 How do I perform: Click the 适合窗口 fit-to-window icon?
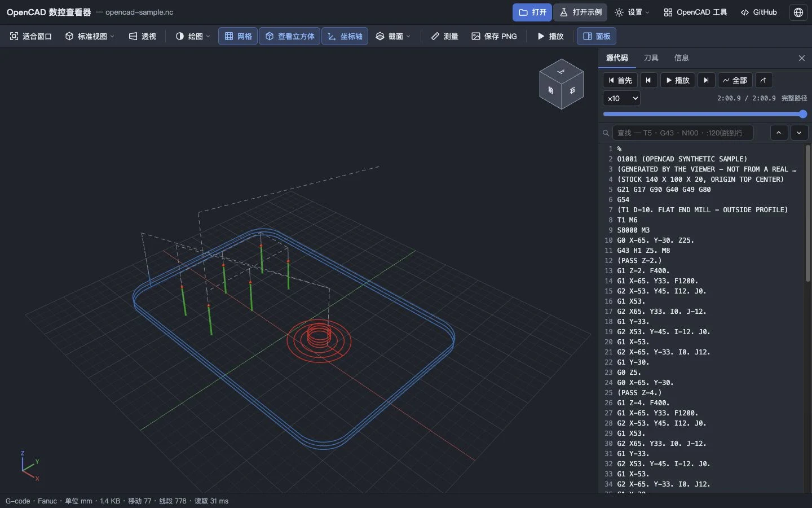point(14,36)
